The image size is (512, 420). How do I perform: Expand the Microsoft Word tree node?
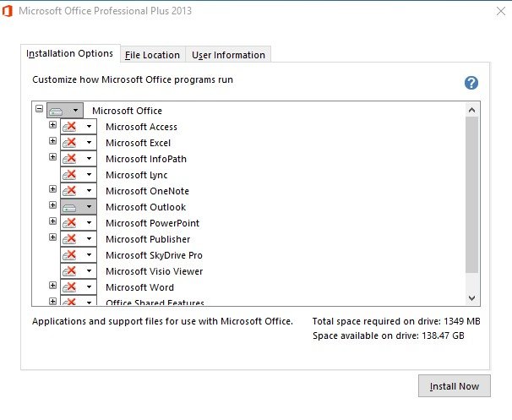(x=52, y=286)
